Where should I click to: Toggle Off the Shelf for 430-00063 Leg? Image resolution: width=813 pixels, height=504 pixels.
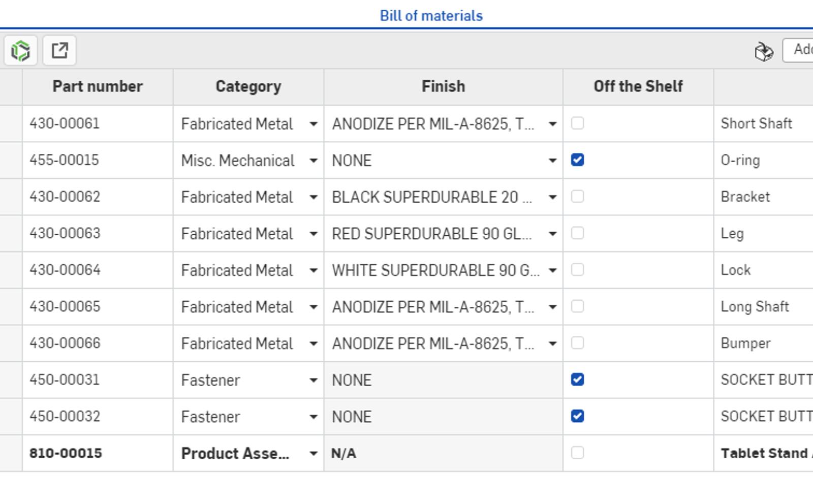click(578, 233)
